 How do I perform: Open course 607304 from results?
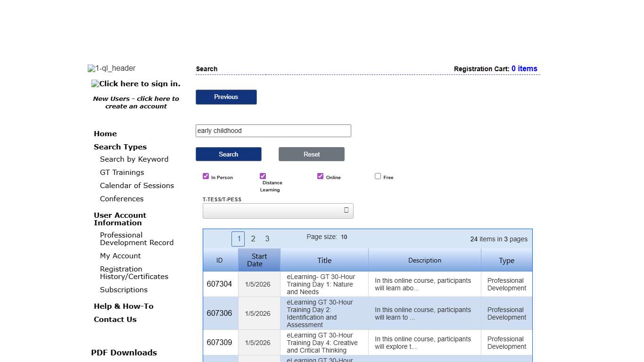tap(320, 284)
